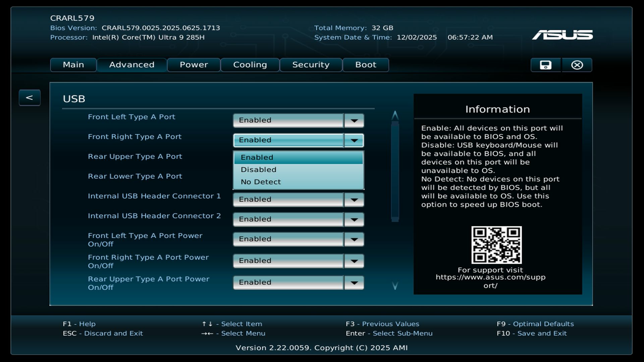Switch to the Security tab
Screen dimensions: 644x362
pyautogui.click(x=311, y=65)
